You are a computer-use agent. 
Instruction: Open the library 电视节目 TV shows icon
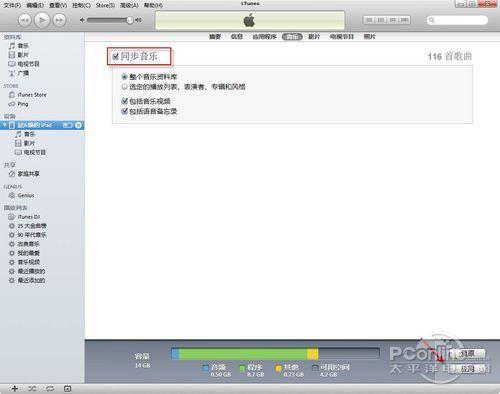[12, 64]
